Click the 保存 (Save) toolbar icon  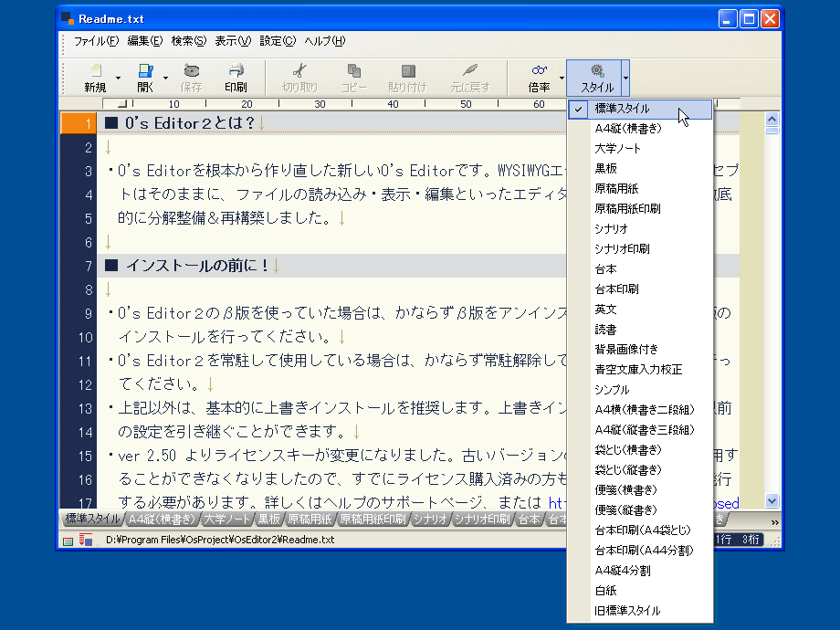click(x=191, y=70)
